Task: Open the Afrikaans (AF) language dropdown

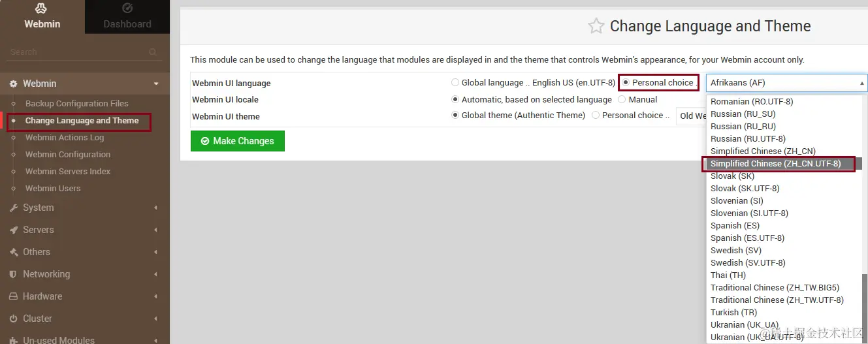Action: click(x=786, y=83)
